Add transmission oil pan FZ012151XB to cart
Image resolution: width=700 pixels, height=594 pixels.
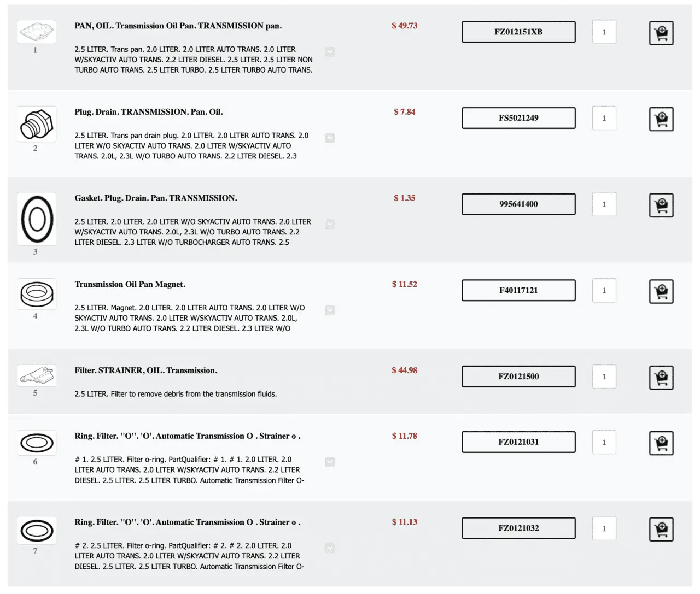661,33
